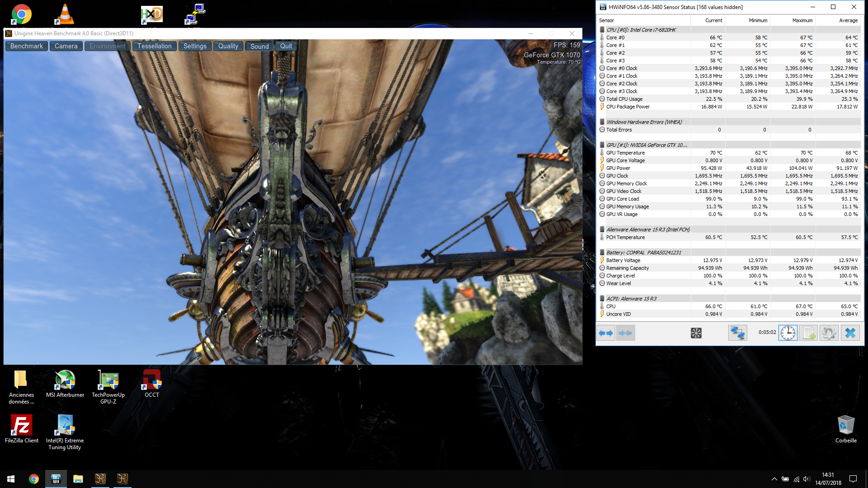Click Current column header in HWiNFO
868x488 pixels.
pos(708,20)
